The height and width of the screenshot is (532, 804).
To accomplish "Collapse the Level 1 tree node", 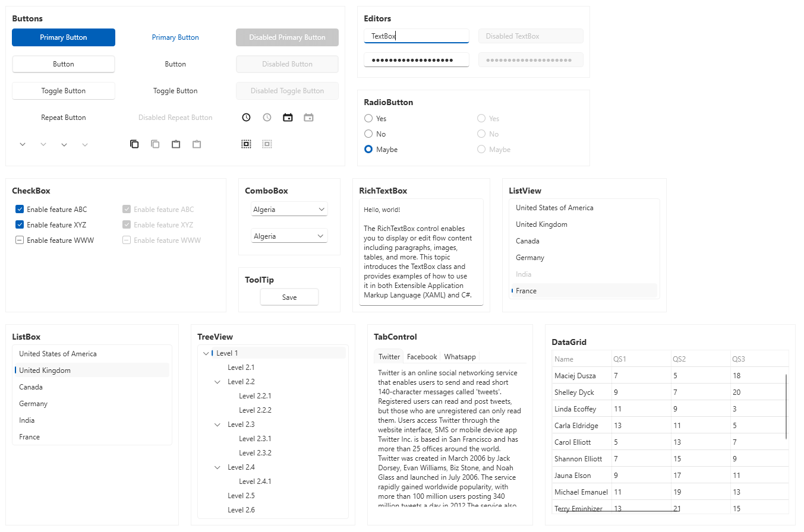I will tap(206, 353).
